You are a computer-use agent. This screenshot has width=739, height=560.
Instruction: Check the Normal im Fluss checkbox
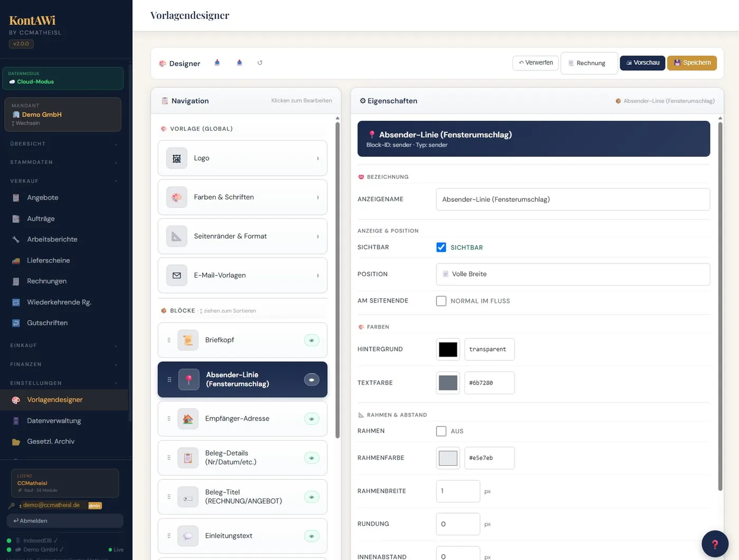tap(441, 301)
